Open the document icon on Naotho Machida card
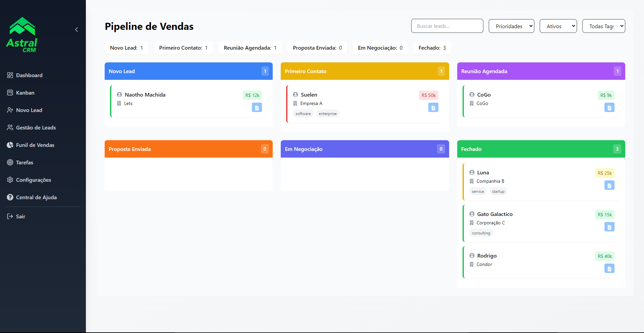Image resolution: width=644 pixels, height=333 pixels. 257,108
